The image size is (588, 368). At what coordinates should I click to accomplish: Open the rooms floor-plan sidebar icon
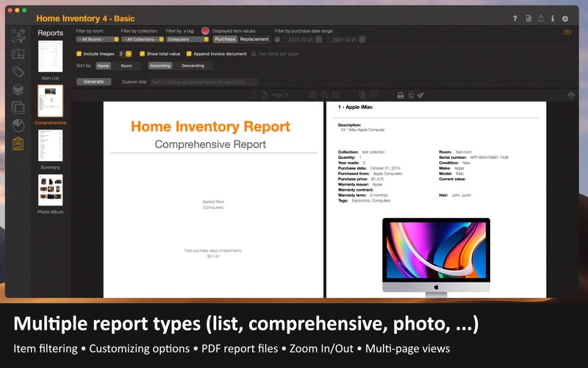(x=18, y=54)
